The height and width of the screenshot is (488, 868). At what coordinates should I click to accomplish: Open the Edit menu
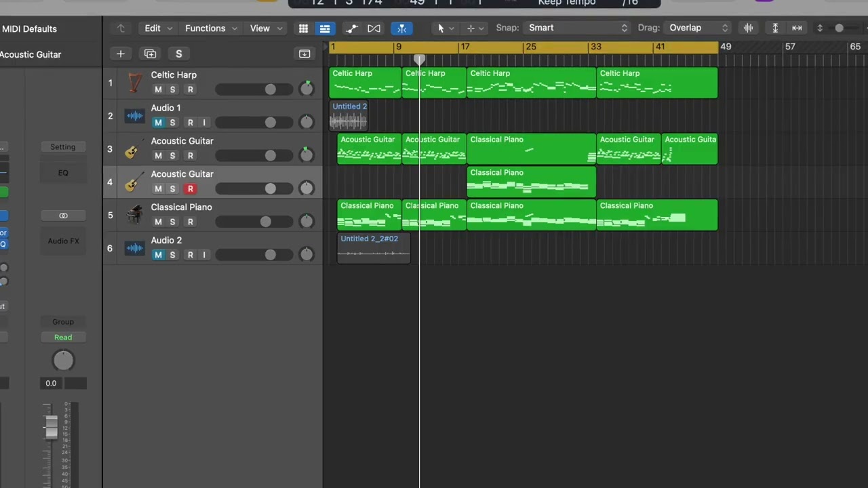tap(158, 28)
